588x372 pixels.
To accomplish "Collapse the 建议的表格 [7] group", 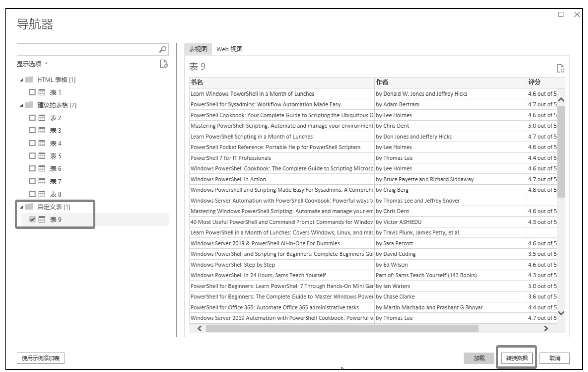I will point(21,105).
